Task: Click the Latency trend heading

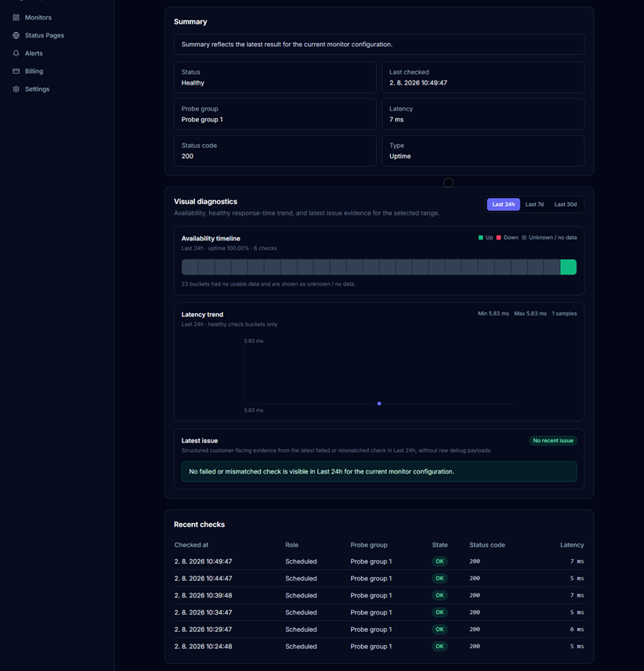Action: [202, 315]
